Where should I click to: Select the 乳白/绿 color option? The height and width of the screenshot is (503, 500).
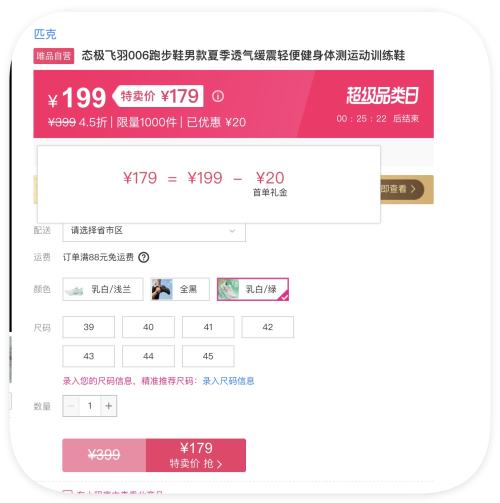click(x=253, y=289)
